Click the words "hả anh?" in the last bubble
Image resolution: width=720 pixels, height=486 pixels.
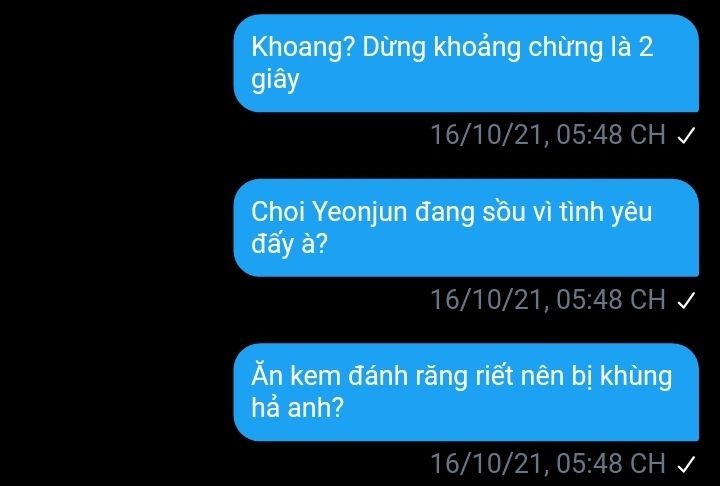[x=297, y=407]
